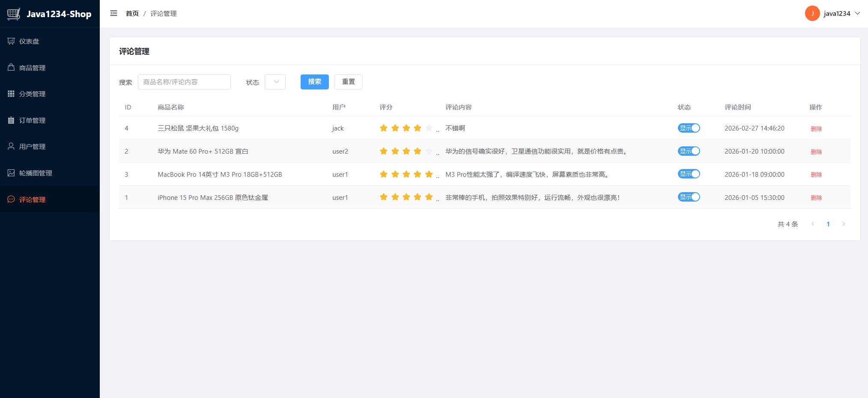Screen dimensions: 868x398
Task: Click the shopping bag icon for 商品管理
Action: tap(11, 68)
